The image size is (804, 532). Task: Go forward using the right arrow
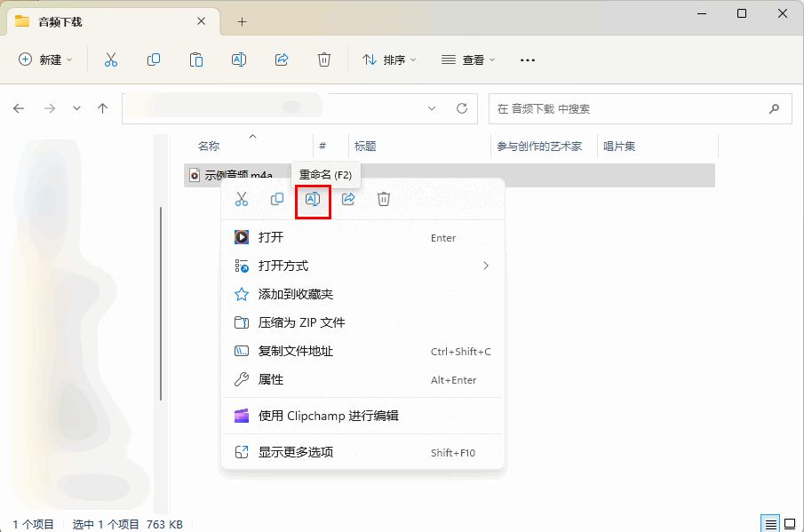(x=50, y=108)
